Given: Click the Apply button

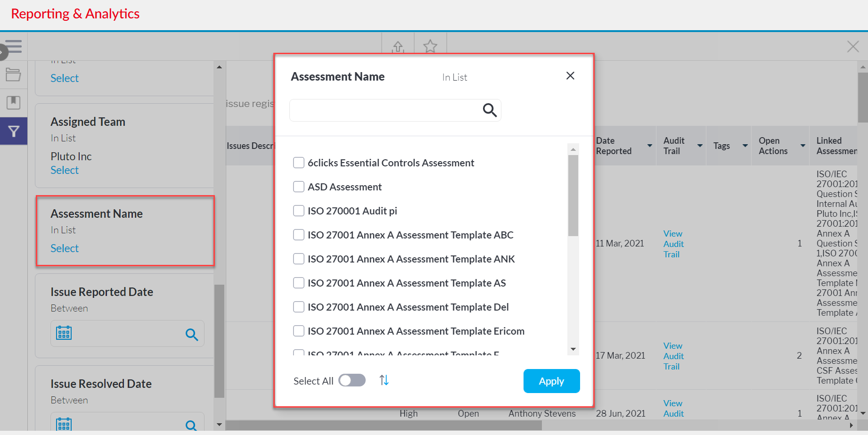Looking at the screenshot, I should click(x=551, y=381).
